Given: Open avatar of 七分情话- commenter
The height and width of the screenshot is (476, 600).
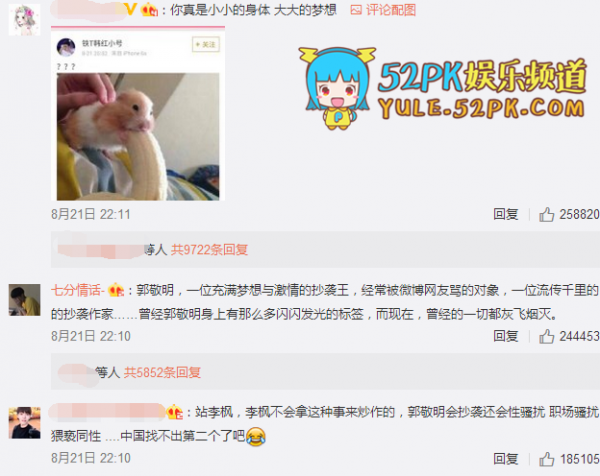Looking at the screenshot, I should [24, 300].
